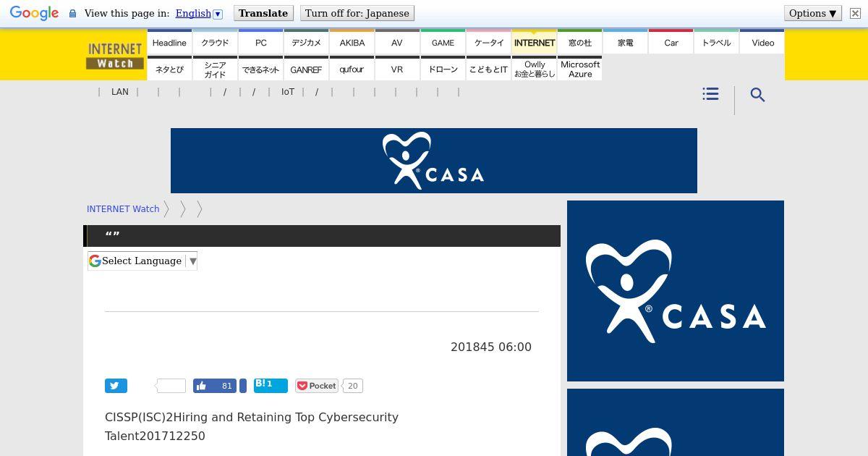Open the VR tab
Screen dimensions: 868x456
coord(397,69)
